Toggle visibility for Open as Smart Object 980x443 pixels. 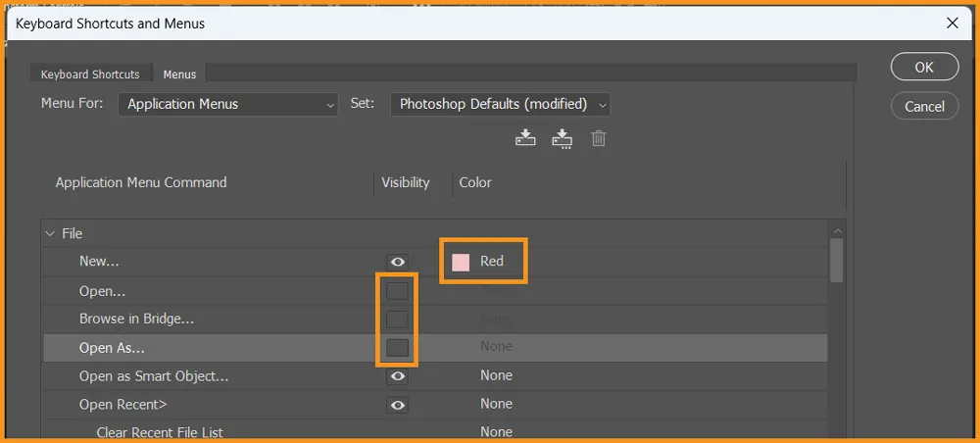[x=397, y=375]
